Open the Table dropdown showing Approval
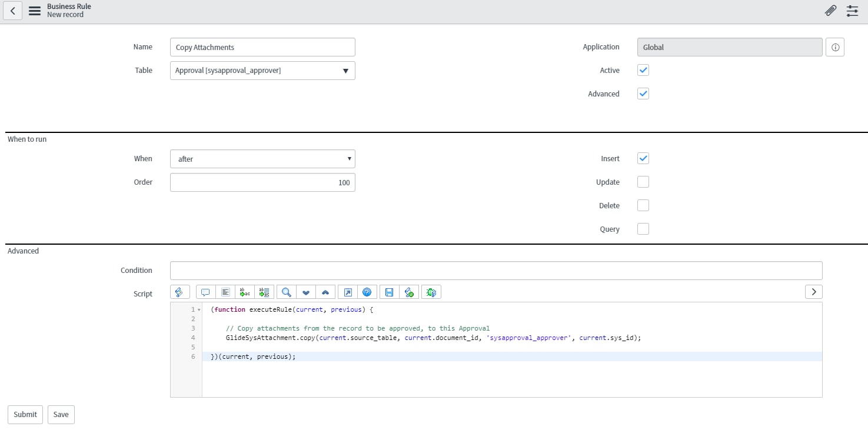The image size is (868, 430). 262,71
